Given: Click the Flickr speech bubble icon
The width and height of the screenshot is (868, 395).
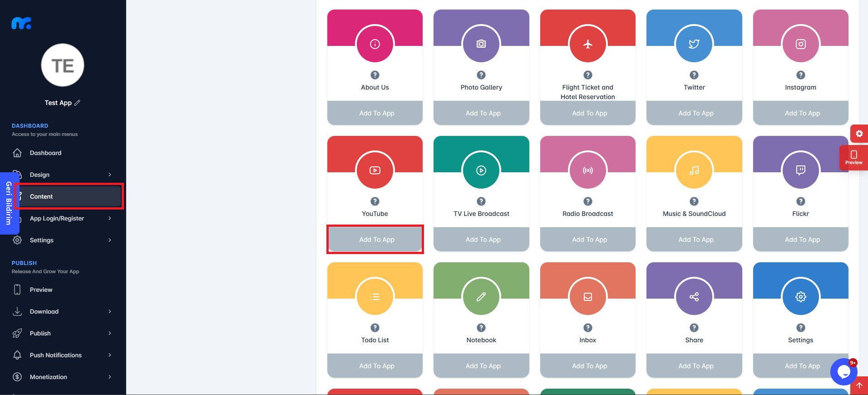Looking at the screenshot, I should [801, 170].
